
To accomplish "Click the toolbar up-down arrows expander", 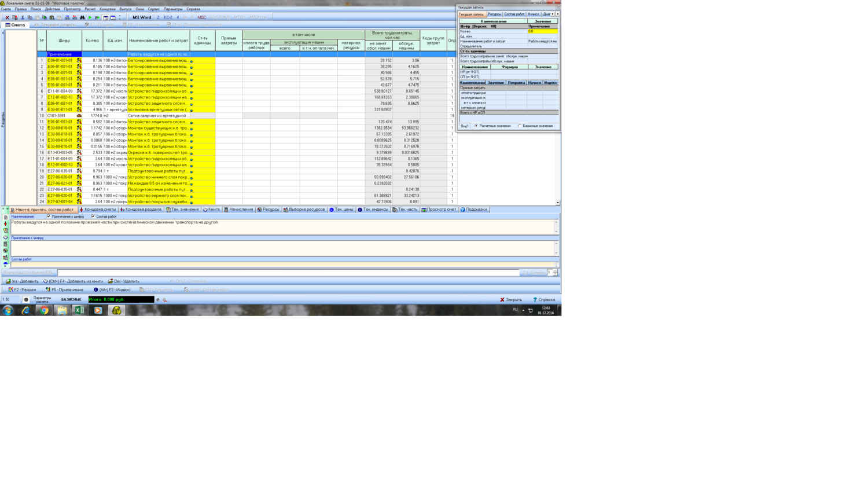I will 120,17.
